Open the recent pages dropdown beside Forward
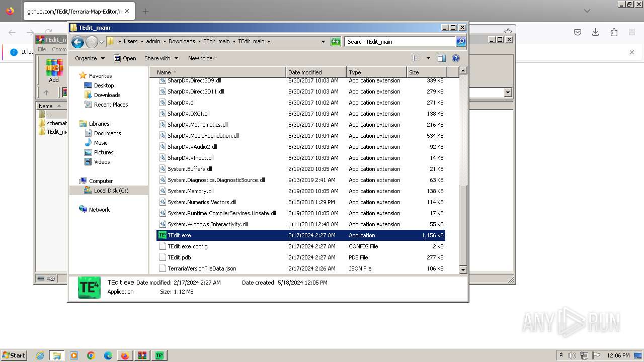The width and height of the screenshot is (644, 362). click(101, 42)
